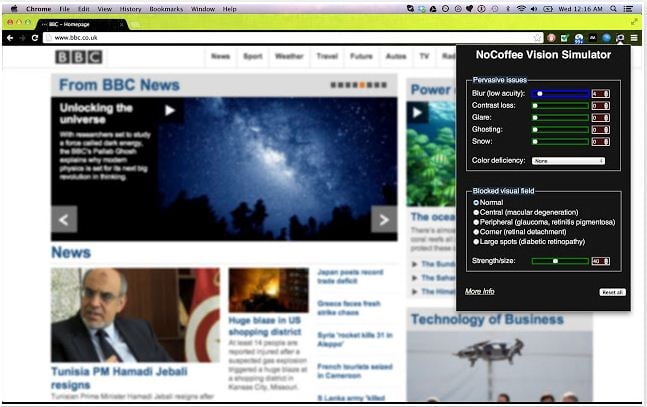Open the More Info link
The height and width of the screenshot is (407, 647).
[479, 291]
